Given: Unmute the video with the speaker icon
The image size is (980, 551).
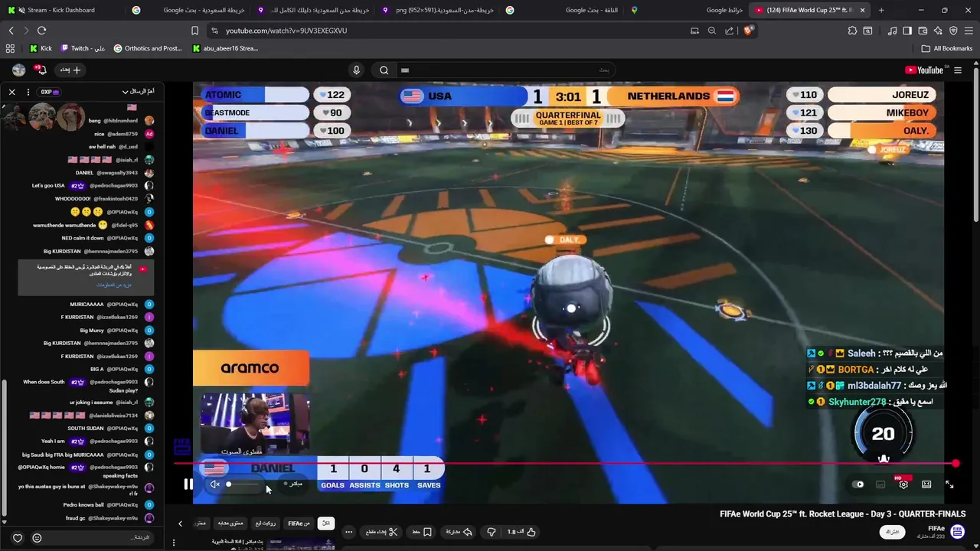Looking at the screenshot, I should pyautogui.click(x=215, y=484).
